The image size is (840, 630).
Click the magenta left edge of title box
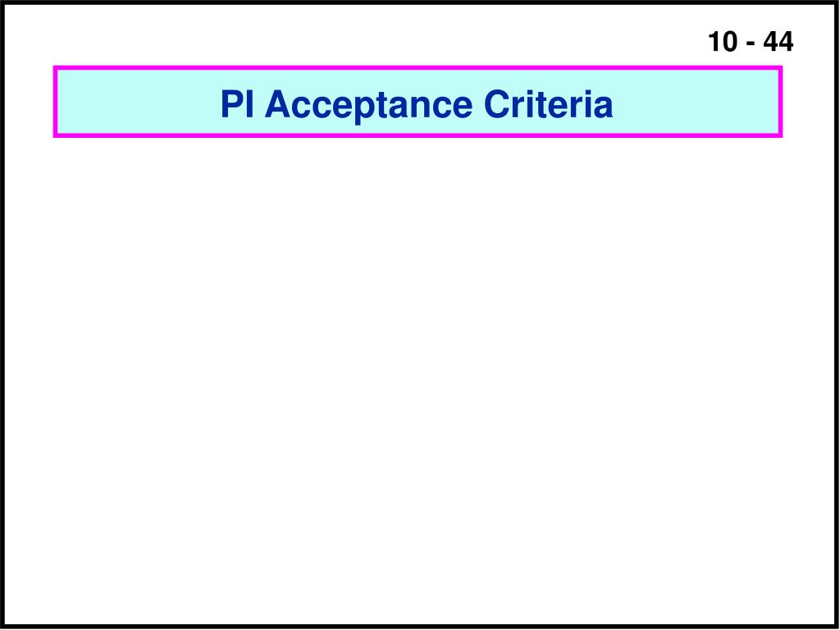point(55,102)
